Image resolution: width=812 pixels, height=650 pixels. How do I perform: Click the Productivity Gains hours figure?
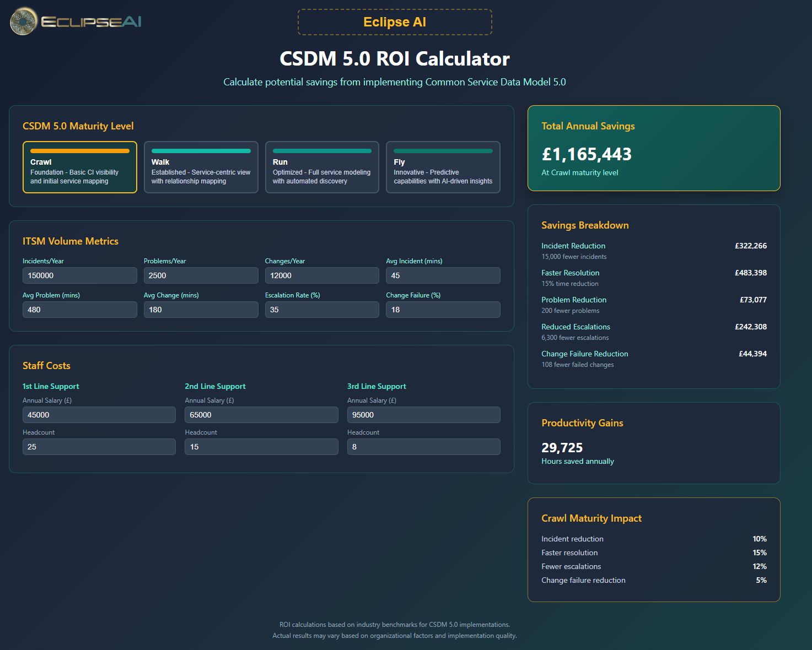[562, 448]
